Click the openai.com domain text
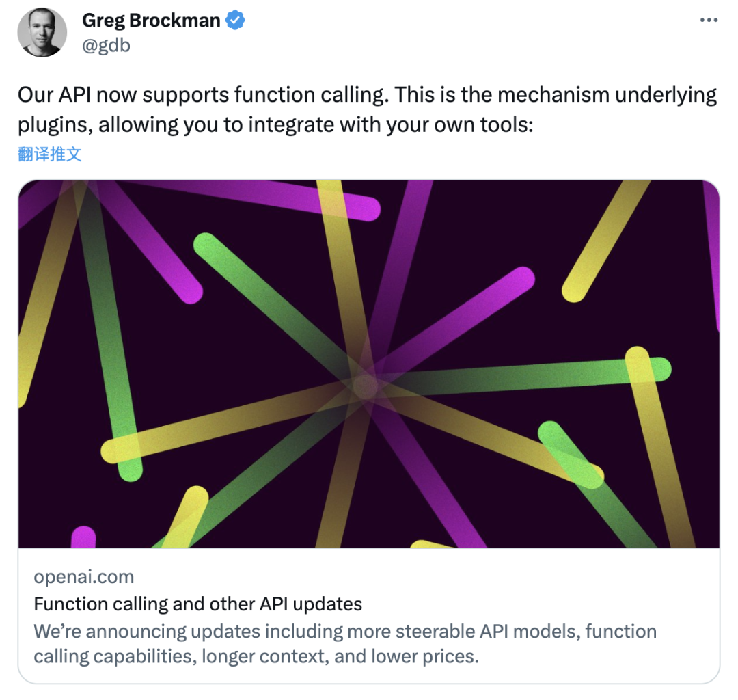 (84, 577)
